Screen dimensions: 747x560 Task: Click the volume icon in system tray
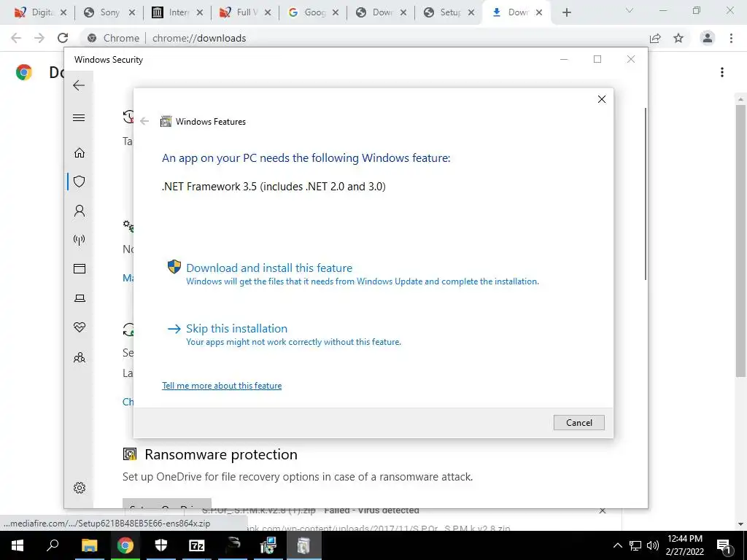653,545
